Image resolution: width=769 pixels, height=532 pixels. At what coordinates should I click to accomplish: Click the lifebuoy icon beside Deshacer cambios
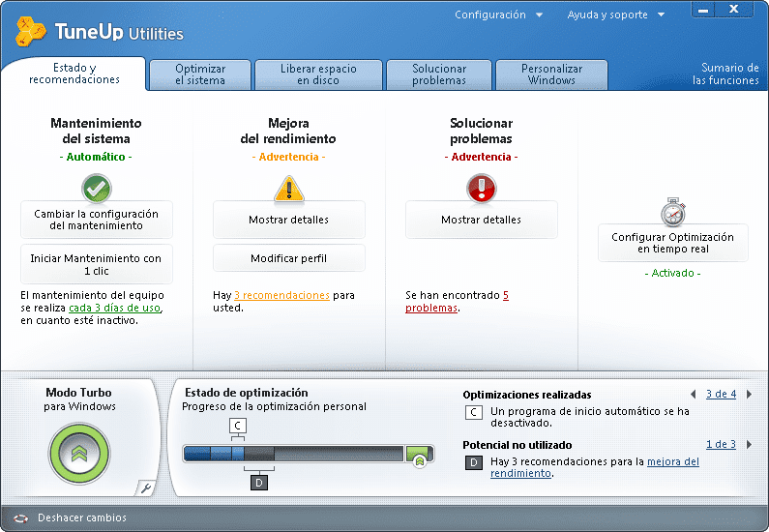coord(20,518)
